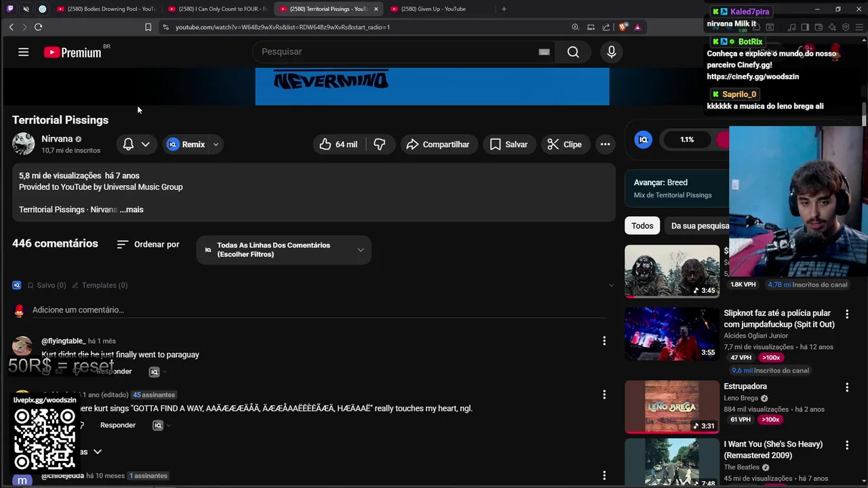Open the Avançar: Breed up-next card
The image size is (868, 488).
tap(677, 188)
